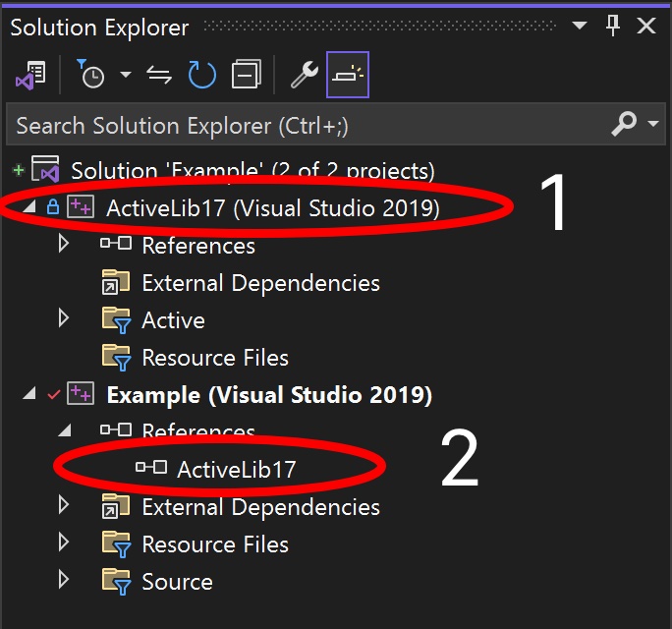The width and height of the screenshot is (672, 629).
Task: Select External Dependencies under ActiveLib17
Action: [x=260, y=283]
